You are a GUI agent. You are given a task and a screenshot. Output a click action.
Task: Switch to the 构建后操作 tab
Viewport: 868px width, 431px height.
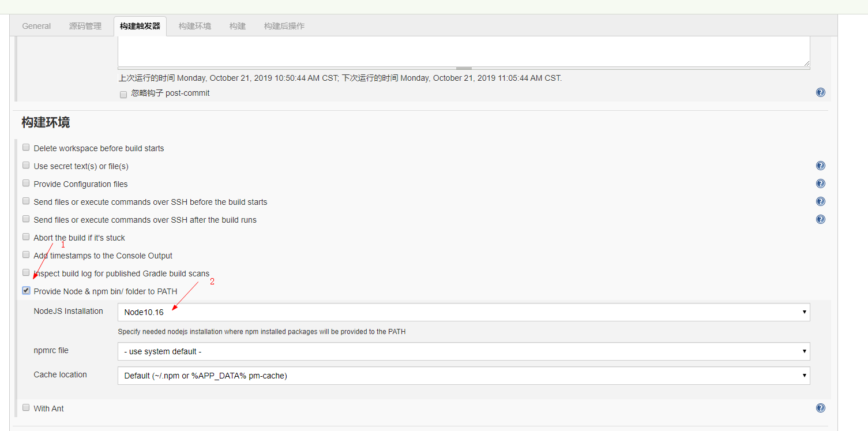tap(284, 26)
